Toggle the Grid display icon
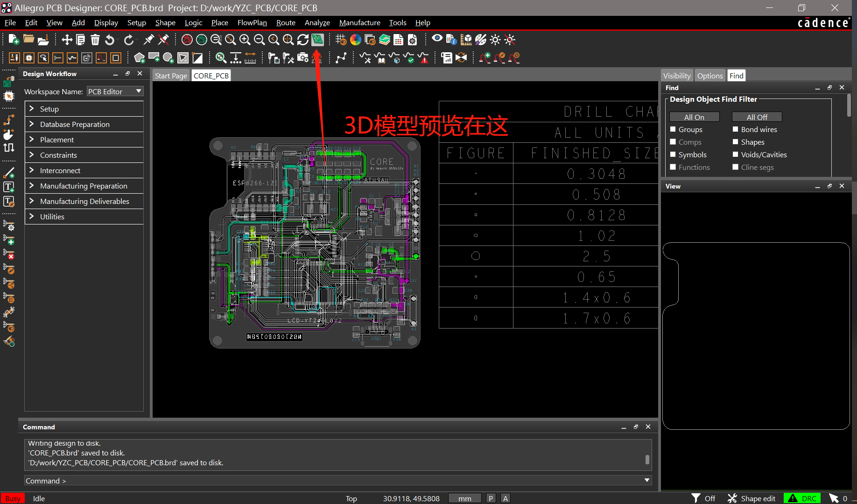This screenshot has height=504, width=857. coord(341,40)
